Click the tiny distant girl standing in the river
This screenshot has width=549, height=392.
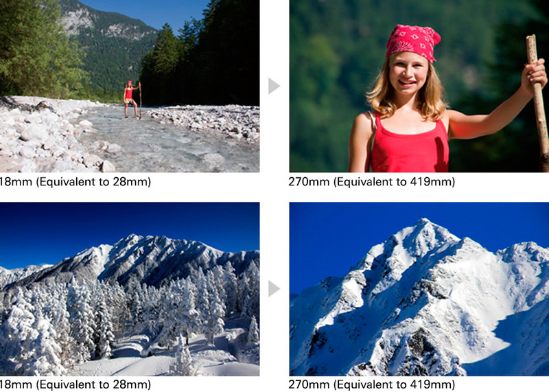click(x=129, y=99)
